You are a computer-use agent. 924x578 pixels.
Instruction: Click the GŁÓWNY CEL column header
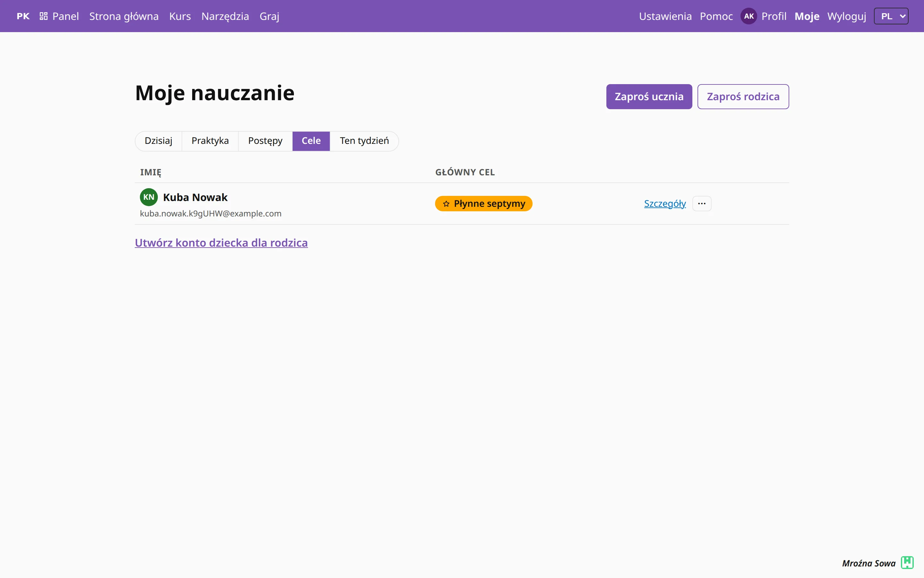click(465, 172)
